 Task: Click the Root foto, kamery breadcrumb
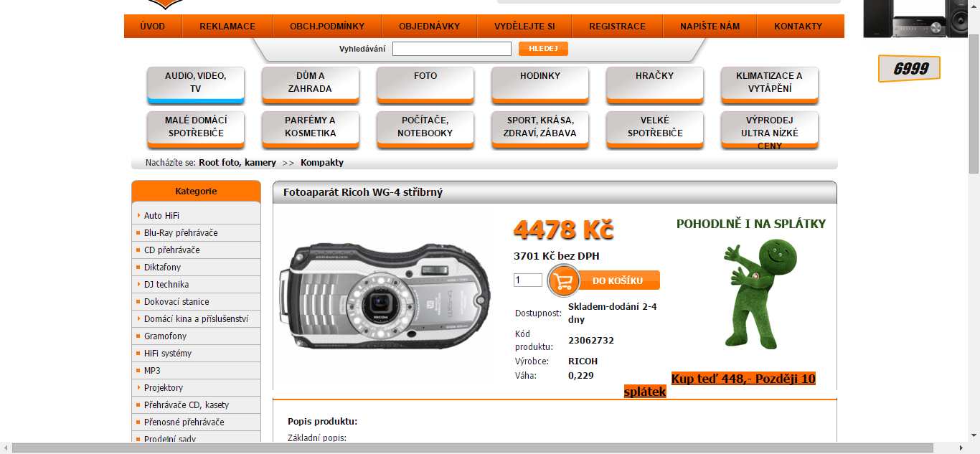pyautogui.click(x=237, y=163)
